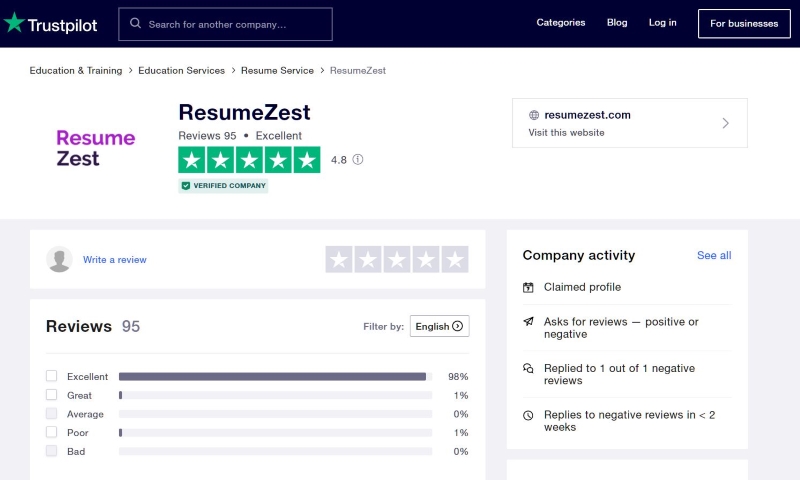Click the fifth star in the write-review rating
Viewport: 800px width, 480px height.
tap(455, 259)
